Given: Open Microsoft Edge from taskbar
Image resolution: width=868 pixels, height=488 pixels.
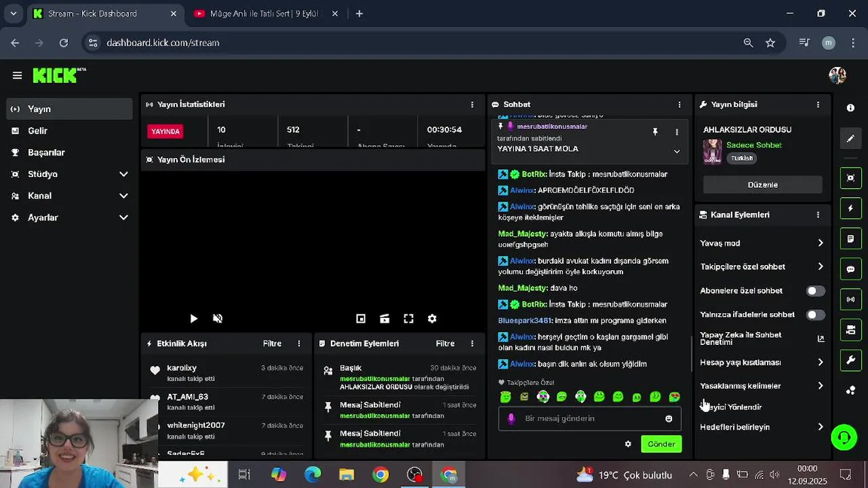Looking at the screenshot, I should click(313, 475).
